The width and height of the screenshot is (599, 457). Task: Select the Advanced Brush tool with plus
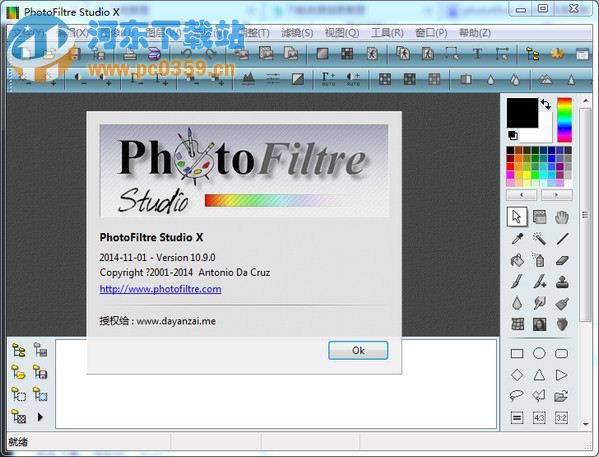pos(539,282)
